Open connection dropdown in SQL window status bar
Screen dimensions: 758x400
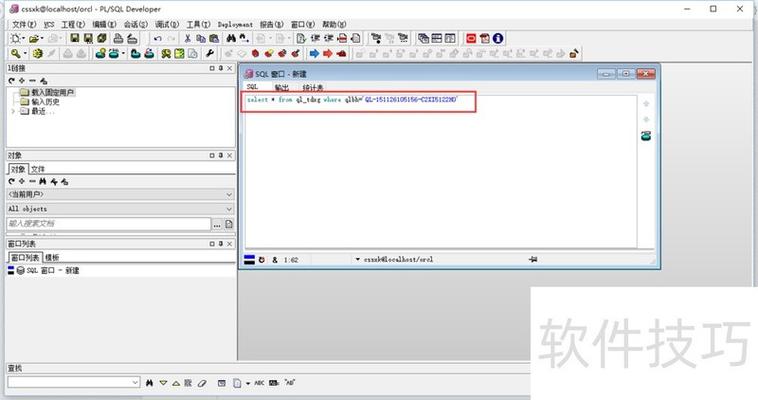tap(358, 260)
